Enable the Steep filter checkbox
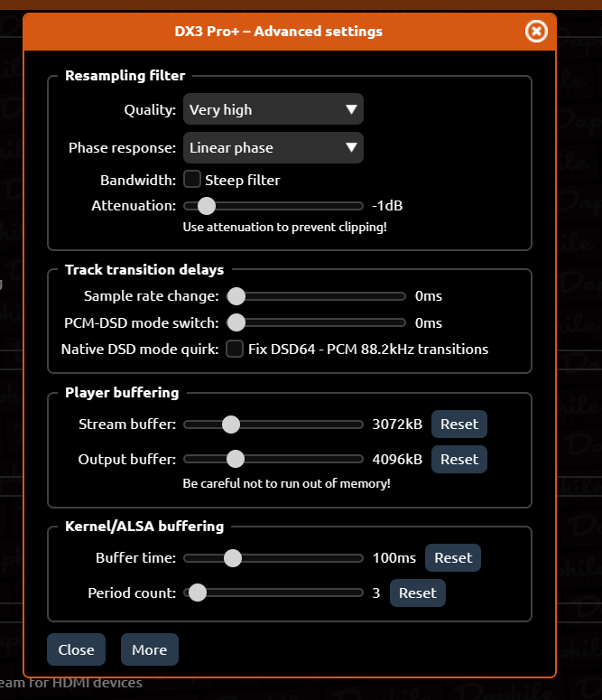This screenshot has width=602, height=700. point(192,180)
